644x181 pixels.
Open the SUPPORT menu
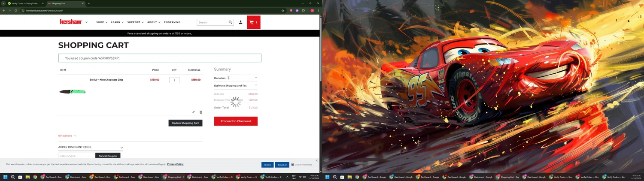[x=135, y=22]
